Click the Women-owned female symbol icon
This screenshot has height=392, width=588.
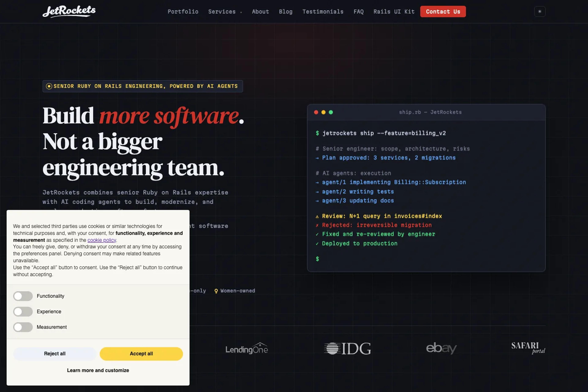pyautogui.click(x=216, y=291)
